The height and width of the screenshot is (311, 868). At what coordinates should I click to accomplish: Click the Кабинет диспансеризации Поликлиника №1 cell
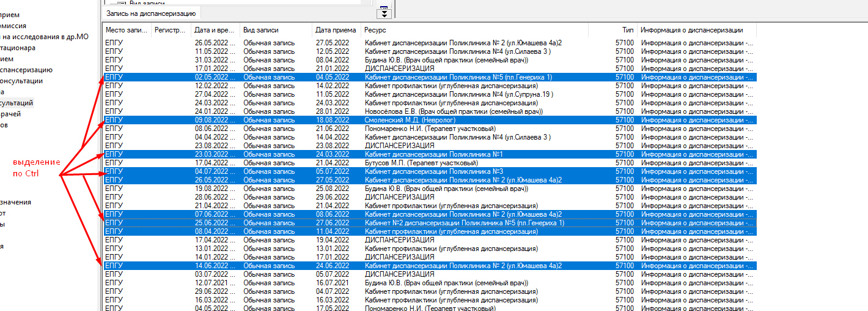433,154
